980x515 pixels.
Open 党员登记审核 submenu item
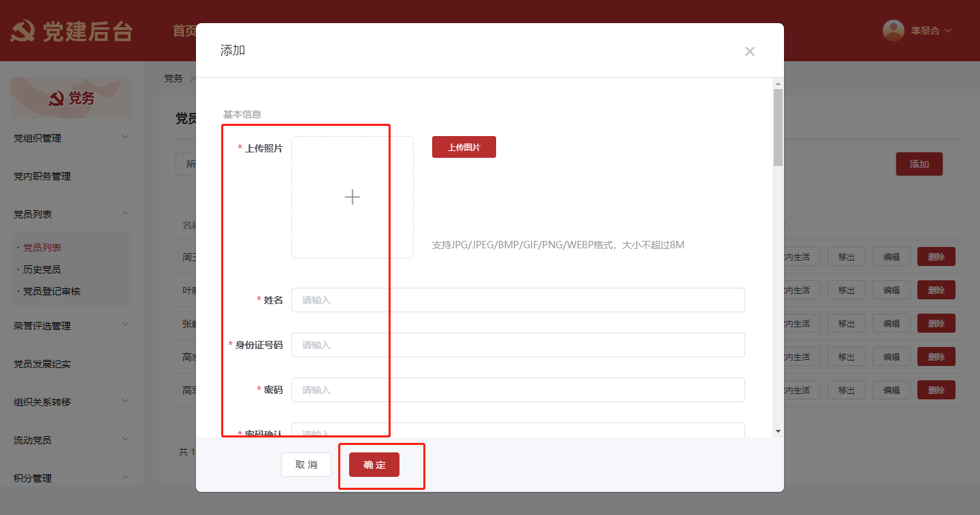pos(52,291)
